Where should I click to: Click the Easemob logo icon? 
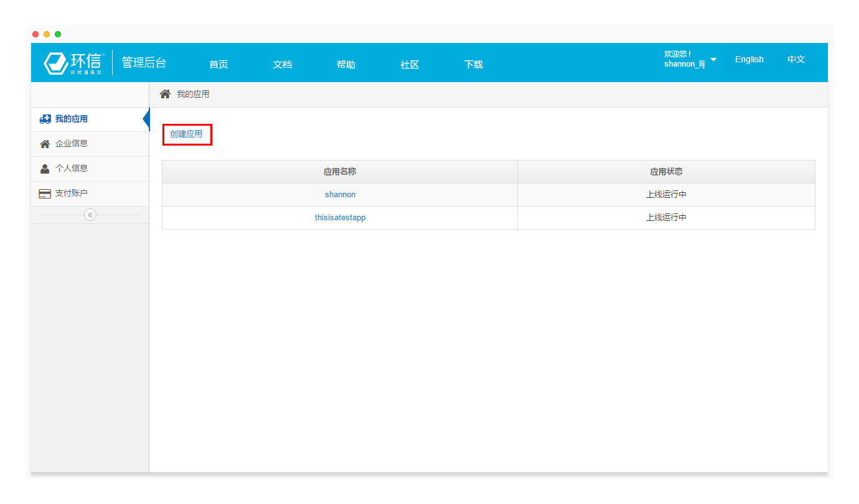[x=56, y=63]
